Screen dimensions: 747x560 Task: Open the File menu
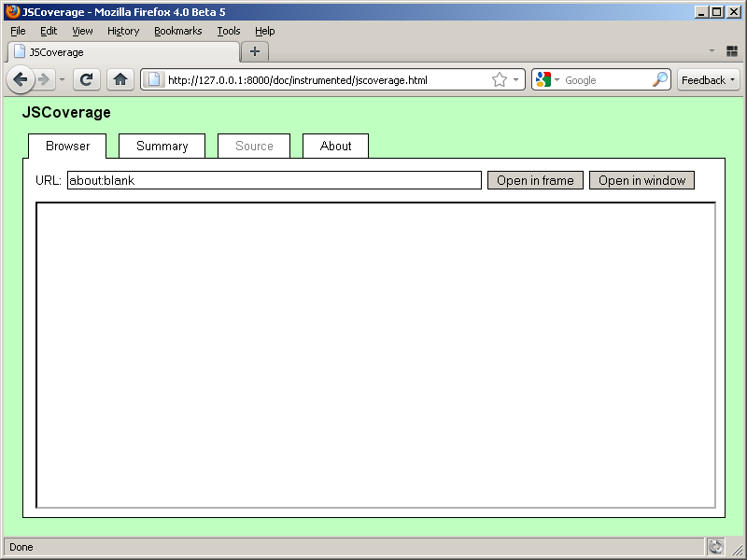pyautogui.click(x=18, y=31)
